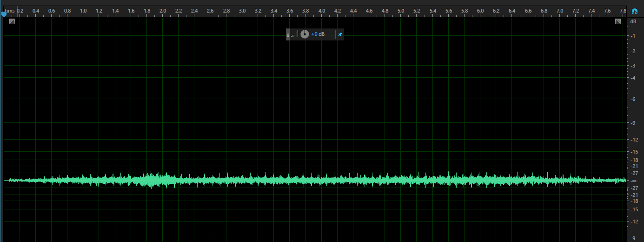This screenshot has width=644, height=242.
Task: Click the 5.4 mark on the time ruler
Action: pyautogui.click(x=433, y=10)
